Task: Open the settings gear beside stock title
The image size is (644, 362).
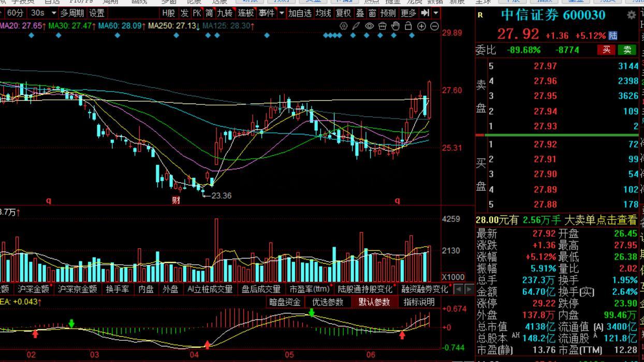Action: [x=632, y=15]
